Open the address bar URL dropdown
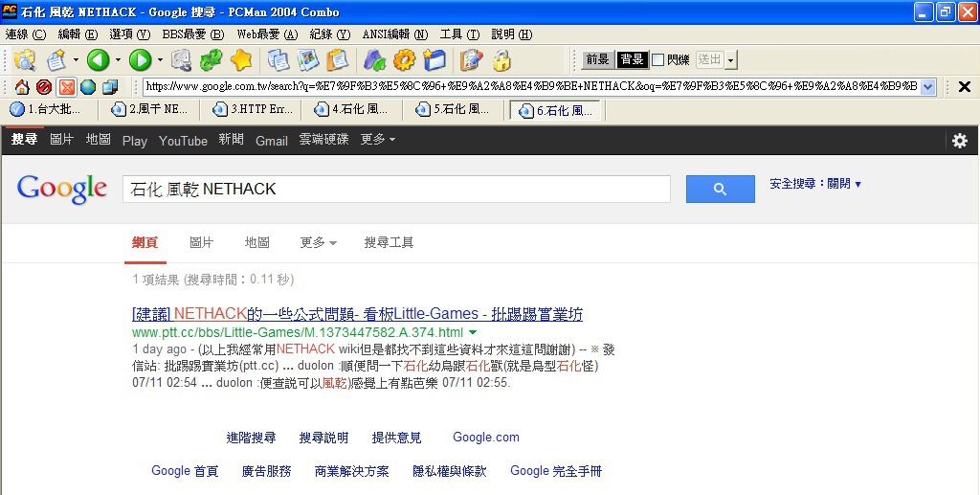This screenshot has height=495, width=980. (928, 87)
